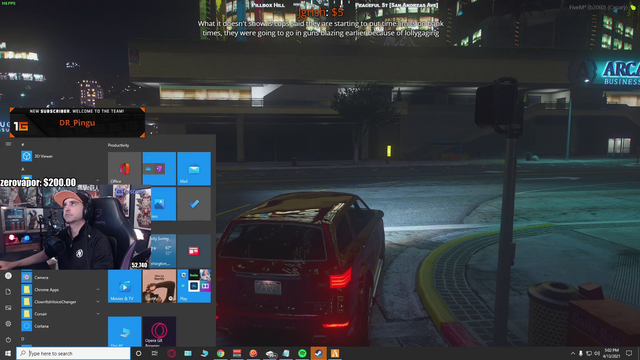Focus the taskbar search box
Screen dimensions: 640x360
73,353
